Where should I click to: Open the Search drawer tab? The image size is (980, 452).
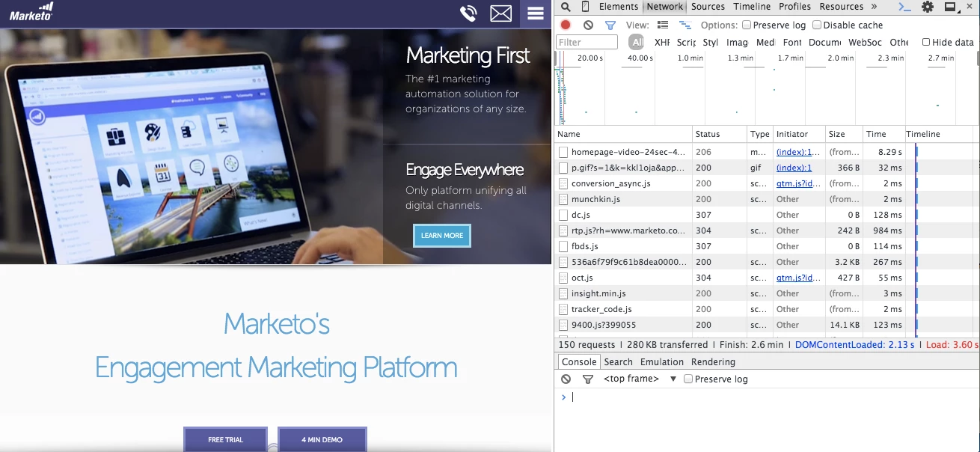[619, 361]
